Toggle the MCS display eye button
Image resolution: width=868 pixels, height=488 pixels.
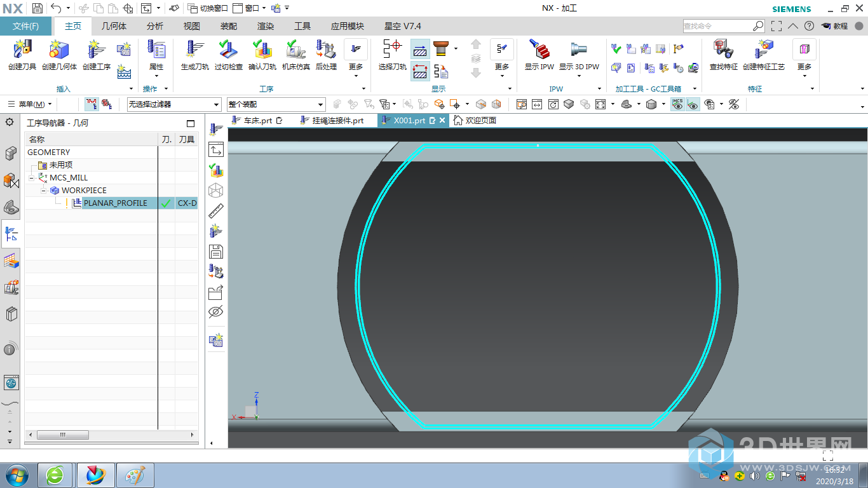(x=677, y=104)
